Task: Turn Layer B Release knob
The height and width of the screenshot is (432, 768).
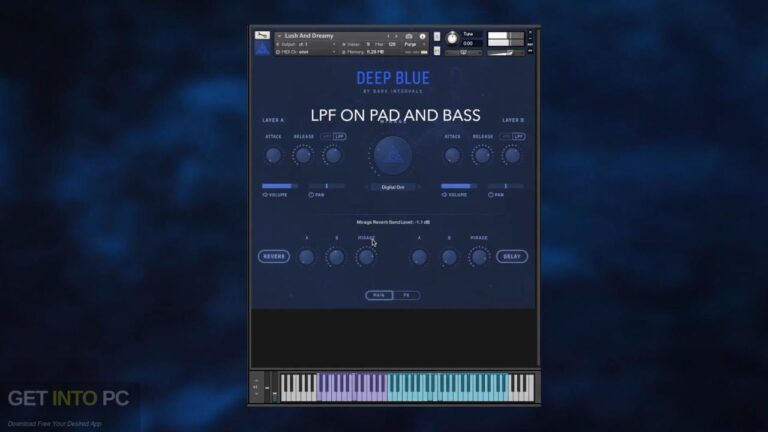Action: (482, 155)
